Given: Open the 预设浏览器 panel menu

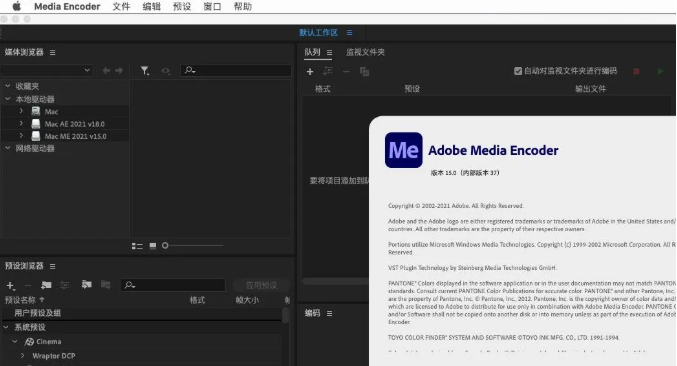Looking at the screenshot, I should pos(53,266).
